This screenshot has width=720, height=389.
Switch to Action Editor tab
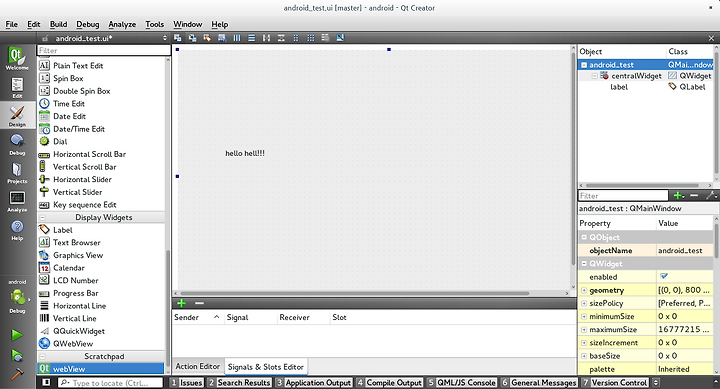click(x=198, y=366)
